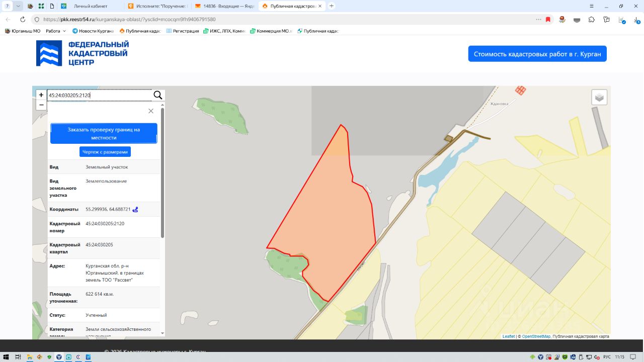The width and height of the screenshot is (644, 362).
Task: Click the acorn extension icon in toolbar
Action: coord(562,19)
